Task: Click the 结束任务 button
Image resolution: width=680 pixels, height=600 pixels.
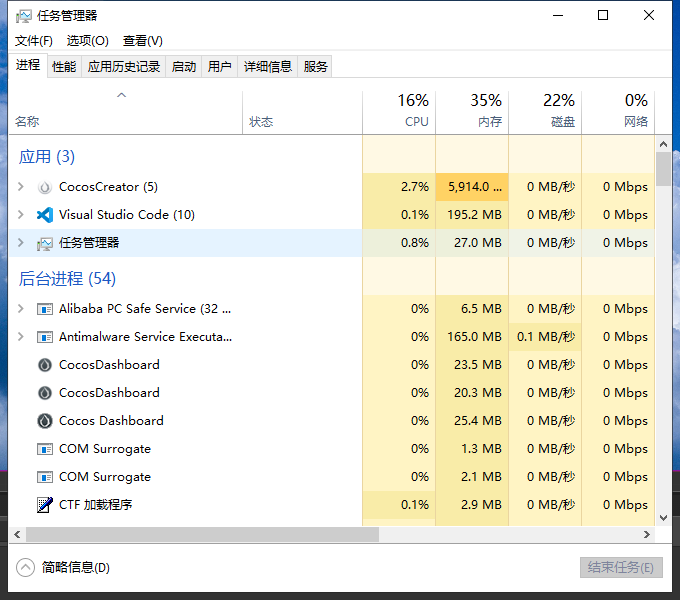Action: [x=621, y=567]
